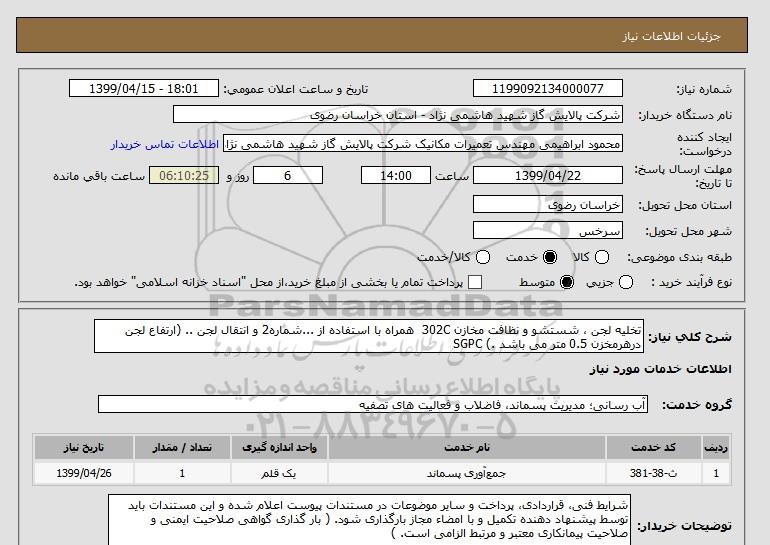The width and height of the screenshot is (770, 545).
Task: Click the buyer organization name field
Action: (x=398, y=115)
